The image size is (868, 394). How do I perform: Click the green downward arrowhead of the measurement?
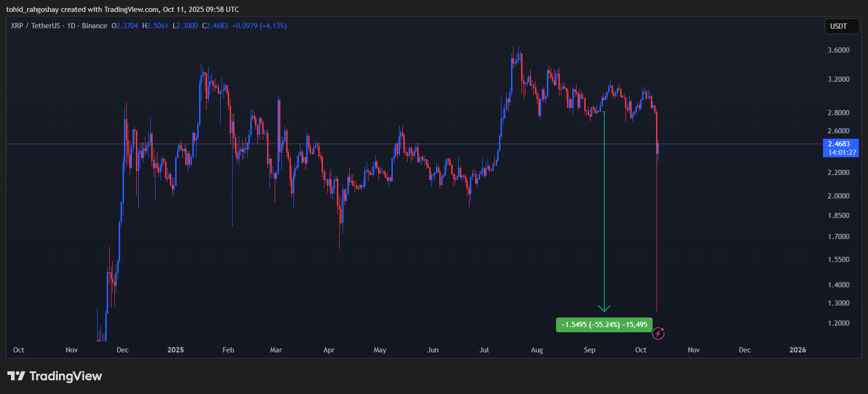point(604,308)
